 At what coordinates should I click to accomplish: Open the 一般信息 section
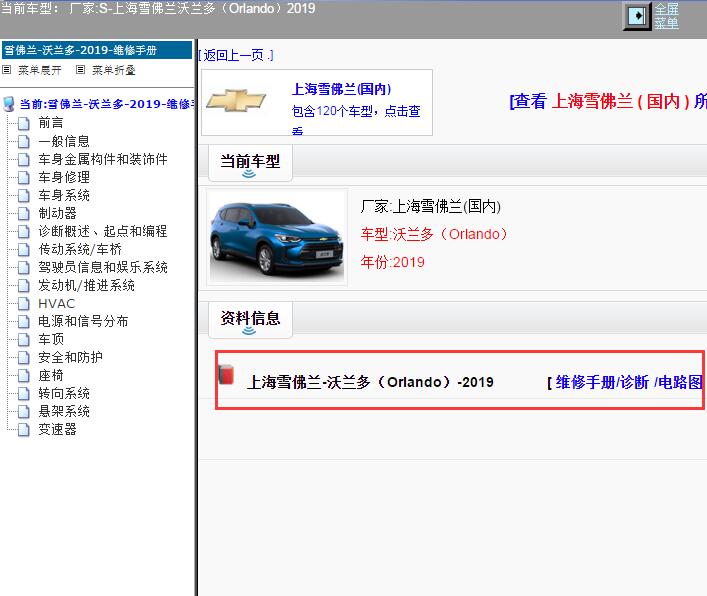click(64, 141)
